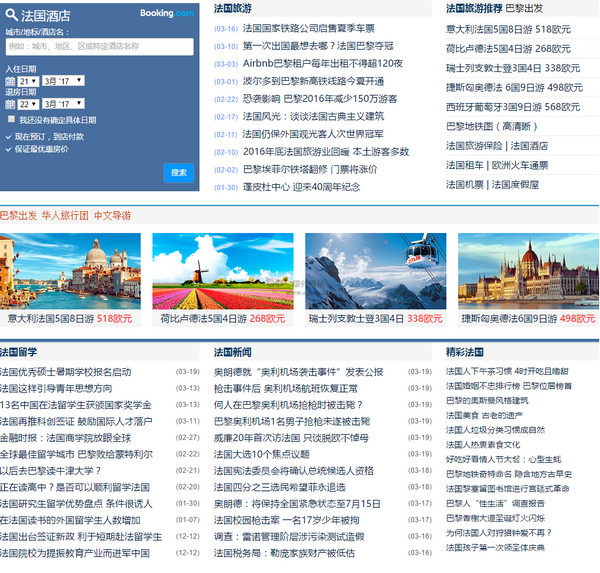
Task: Open the check-out month dropdown 3月 '17
Action: pyautogui.click(x=63, y=104)
